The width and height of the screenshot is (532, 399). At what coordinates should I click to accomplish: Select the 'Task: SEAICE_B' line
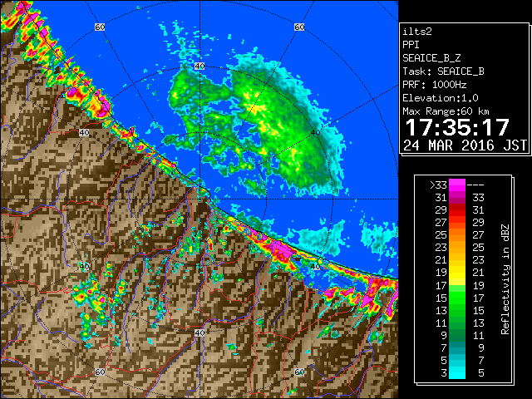pyautogui.click(x=443, y=71)
